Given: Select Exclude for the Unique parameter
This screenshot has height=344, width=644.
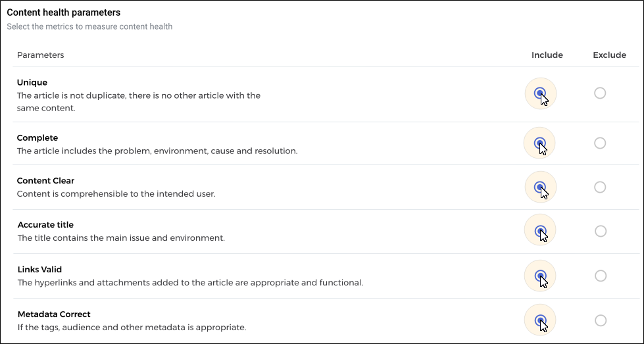Looking at the screenshot, I should coord(600,93).
